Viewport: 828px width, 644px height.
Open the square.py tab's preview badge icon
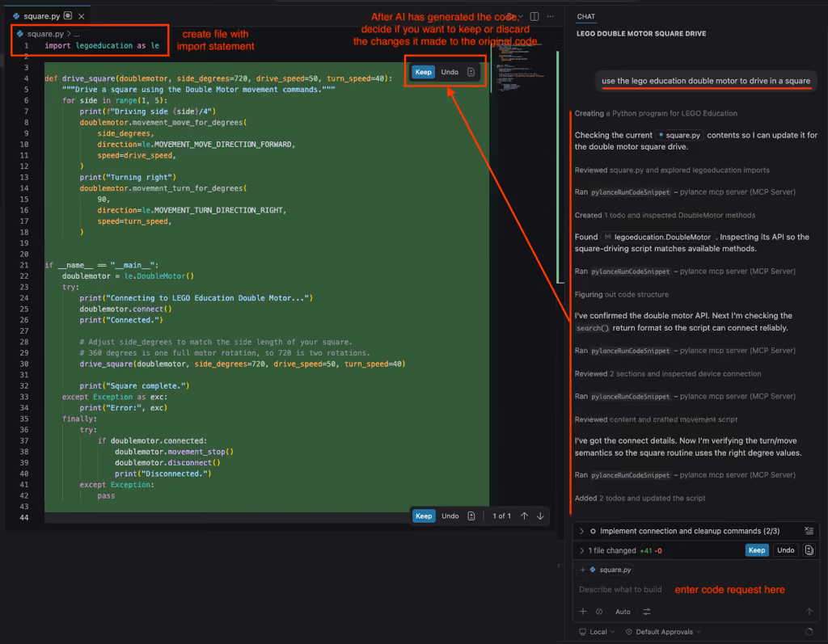click(x=68, y=16)
